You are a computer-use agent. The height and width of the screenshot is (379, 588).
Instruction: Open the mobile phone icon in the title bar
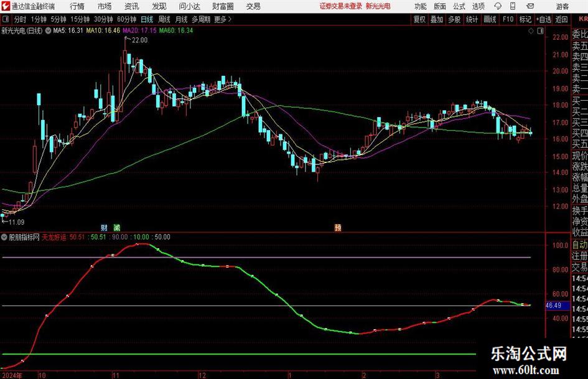coord(513,6)
